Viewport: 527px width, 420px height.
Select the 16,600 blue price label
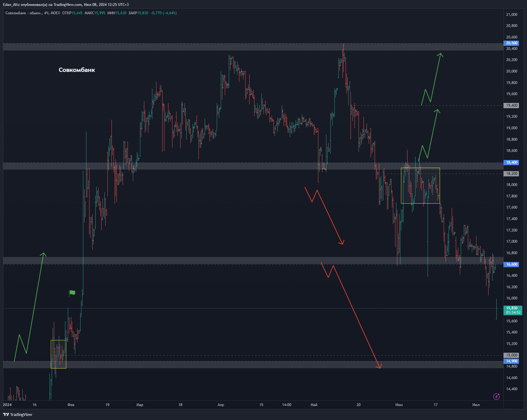pyautogui.click(x=512, y=264)
